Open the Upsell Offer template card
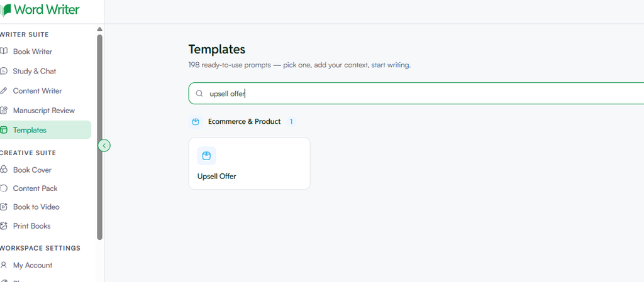The height and width of the screenshot is (282, 644). [249, 163]
